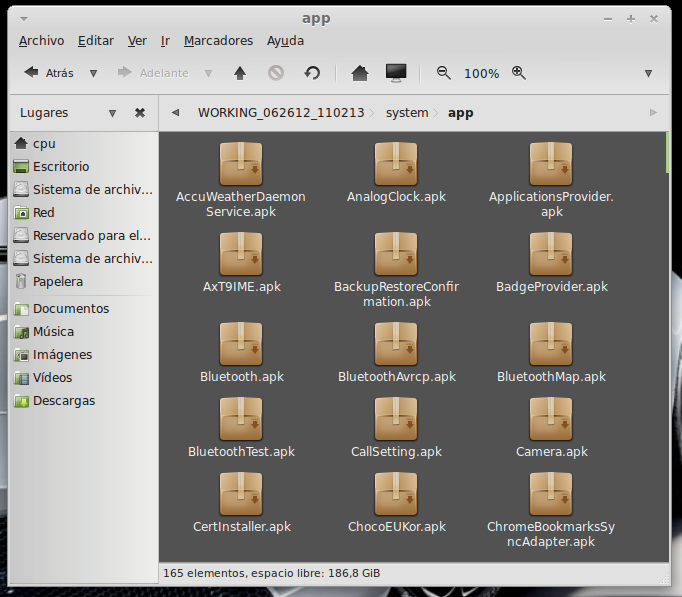The width and height of the screenshot is (682, 597).
Task: Select Camera.apk package icon
Action: (551, 419)
